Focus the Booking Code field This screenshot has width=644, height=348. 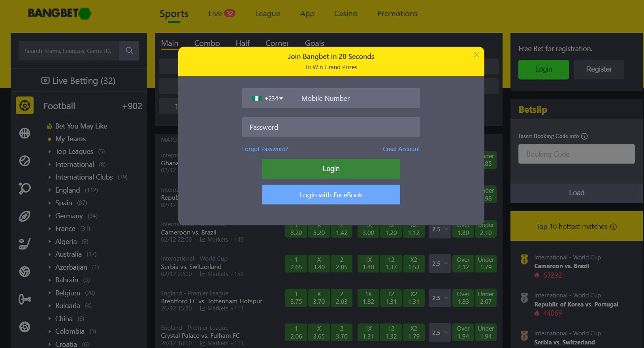[x=576, y=154]
